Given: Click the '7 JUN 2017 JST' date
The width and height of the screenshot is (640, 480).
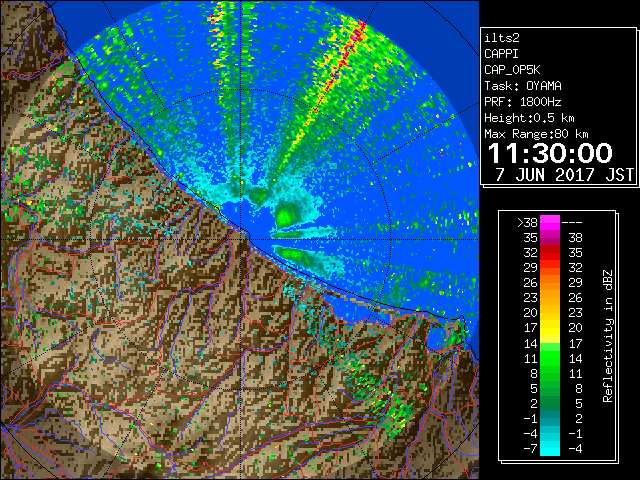Looking at the screenshot, I should pyautogui.click(x=564, y=174).
